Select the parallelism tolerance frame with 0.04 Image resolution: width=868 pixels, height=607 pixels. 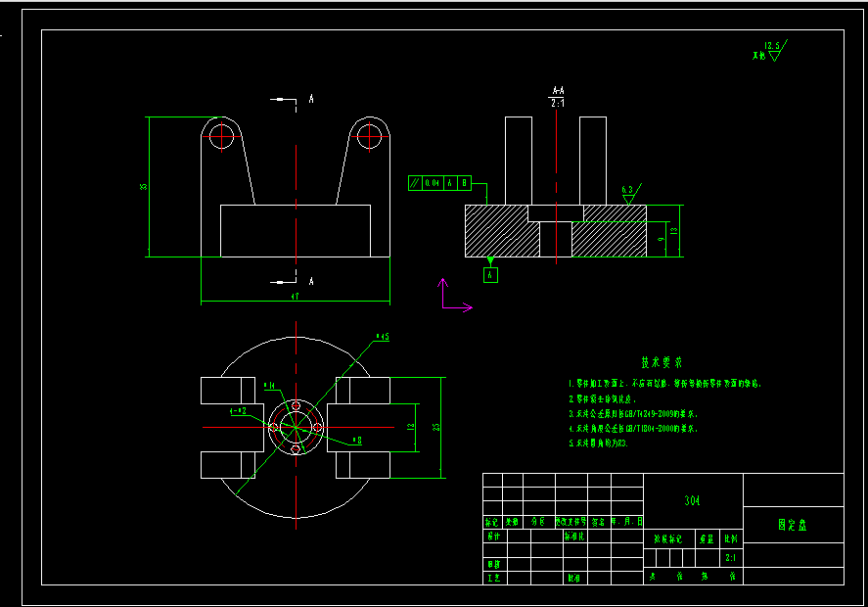[x=439, y=183]
